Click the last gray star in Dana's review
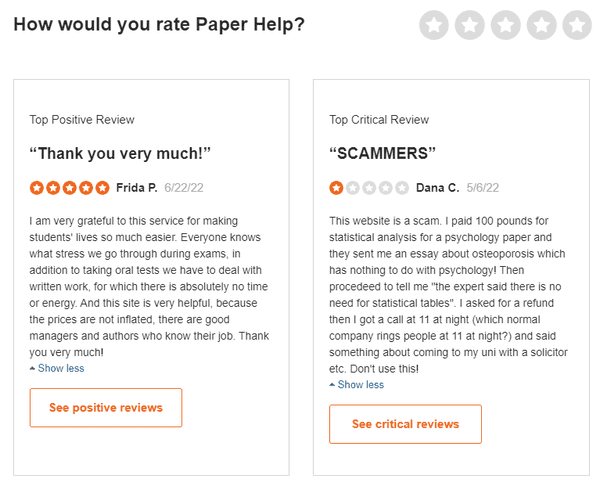 pyautogui.click(x=402, y=188)
